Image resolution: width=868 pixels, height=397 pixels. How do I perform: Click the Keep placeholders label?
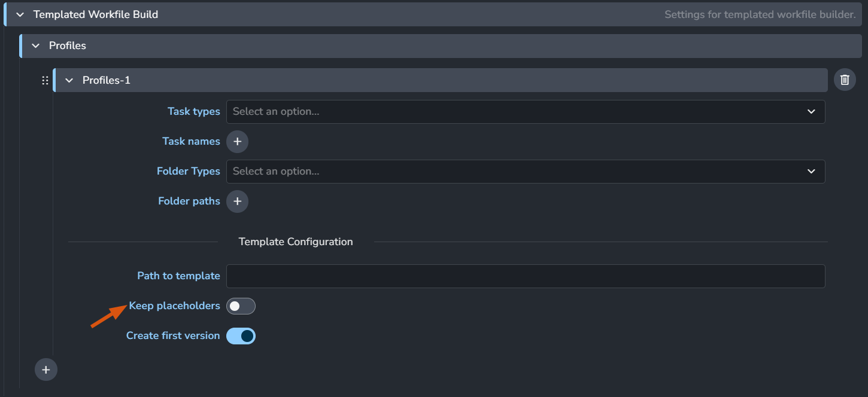(x=174, y=306)
